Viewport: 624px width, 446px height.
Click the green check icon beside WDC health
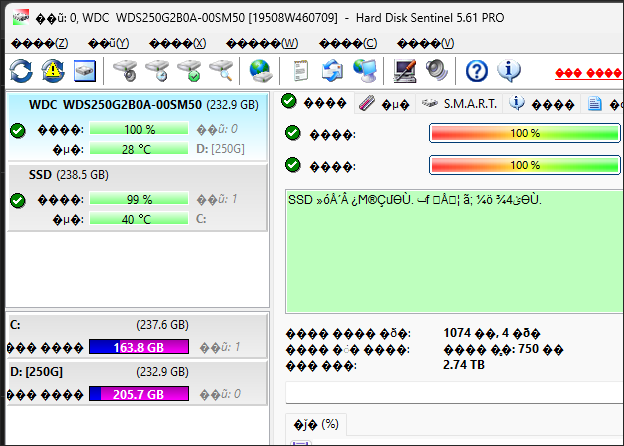(x=18, y=130)
